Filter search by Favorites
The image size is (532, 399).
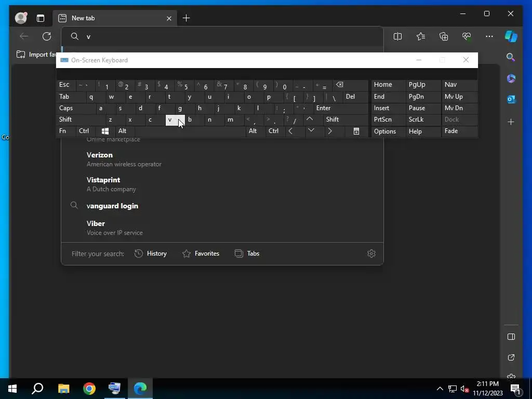pos(201,254)
